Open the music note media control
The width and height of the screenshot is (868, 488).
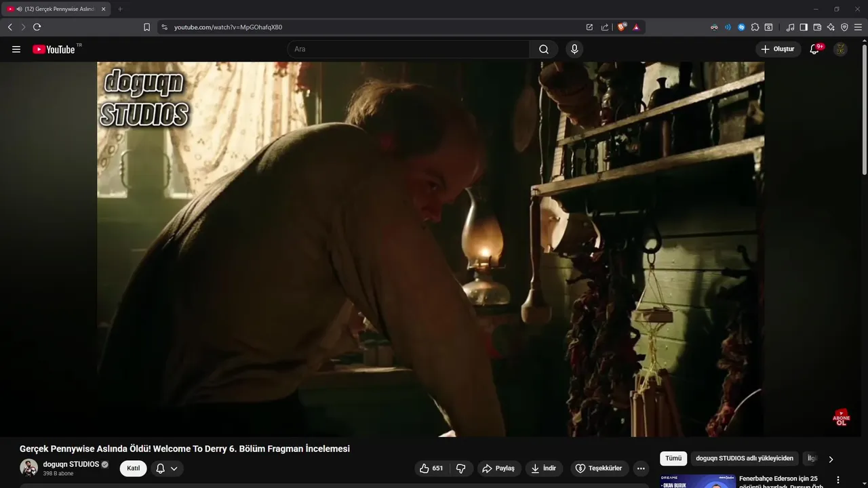tap(790, 27)
